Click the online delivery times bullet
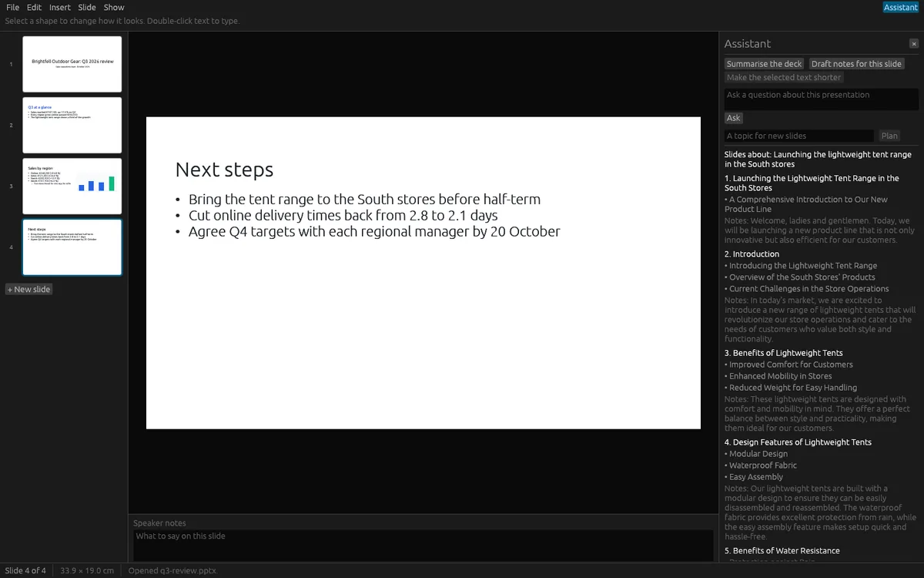 [343, 215]
